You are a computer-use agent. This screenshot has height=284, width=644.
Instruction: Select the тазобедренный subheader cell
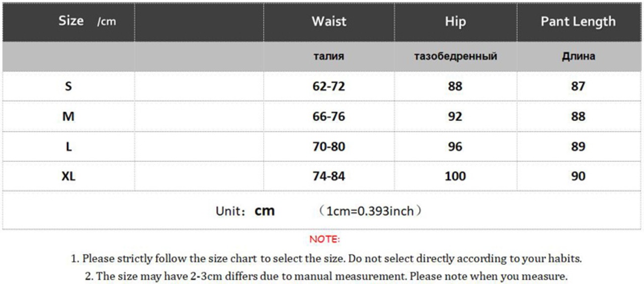(455, 56)
